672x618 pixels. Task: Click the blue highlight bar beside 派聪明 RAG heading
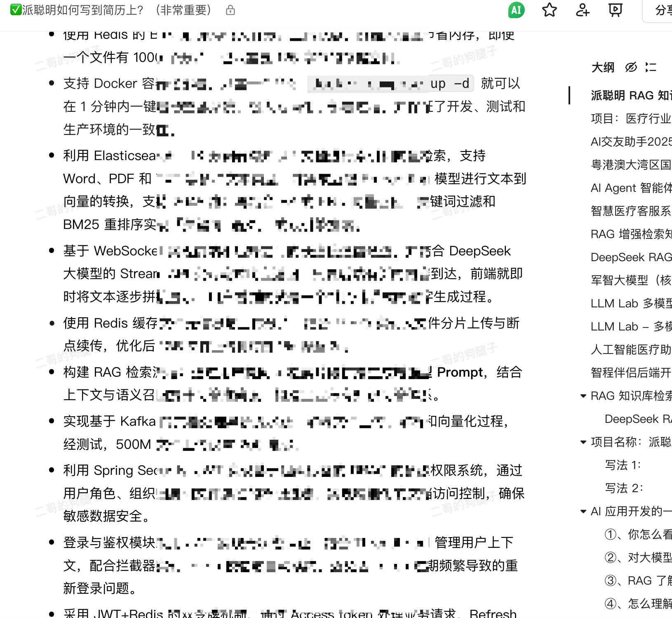pos(570,96)
